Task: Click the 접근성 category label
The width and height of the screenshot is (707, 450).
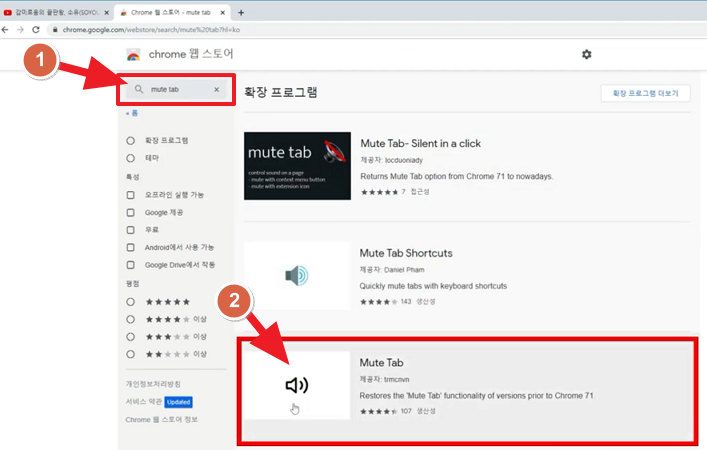Action: 420,192
